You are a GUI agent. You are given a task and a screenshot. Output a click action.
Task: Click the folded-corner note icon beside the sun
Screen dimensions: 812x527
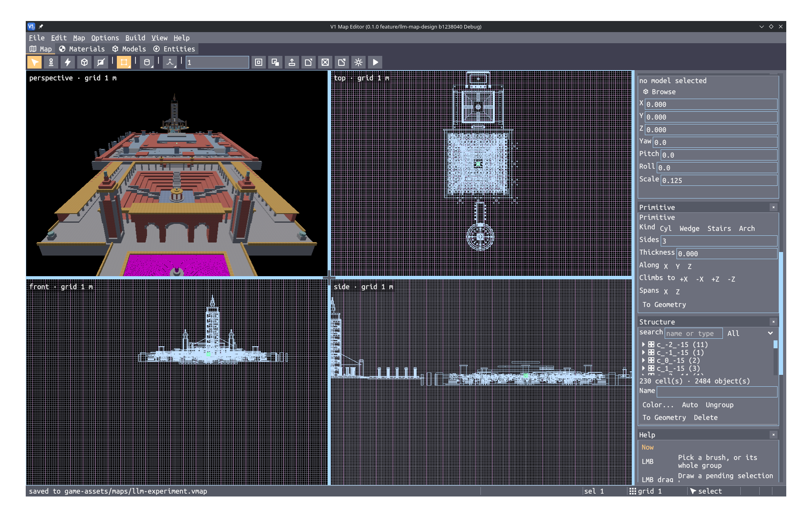point(342,62)
